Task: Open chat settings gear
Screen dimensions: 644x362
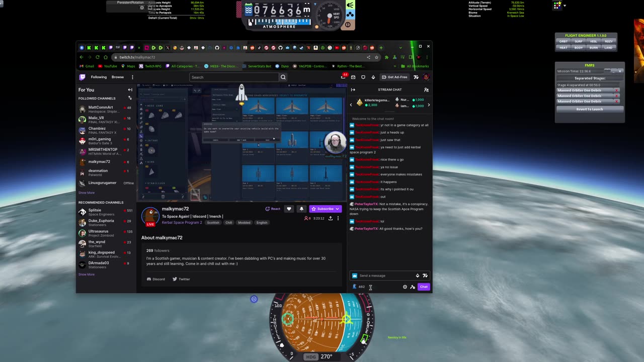Action: click(405, 287)
